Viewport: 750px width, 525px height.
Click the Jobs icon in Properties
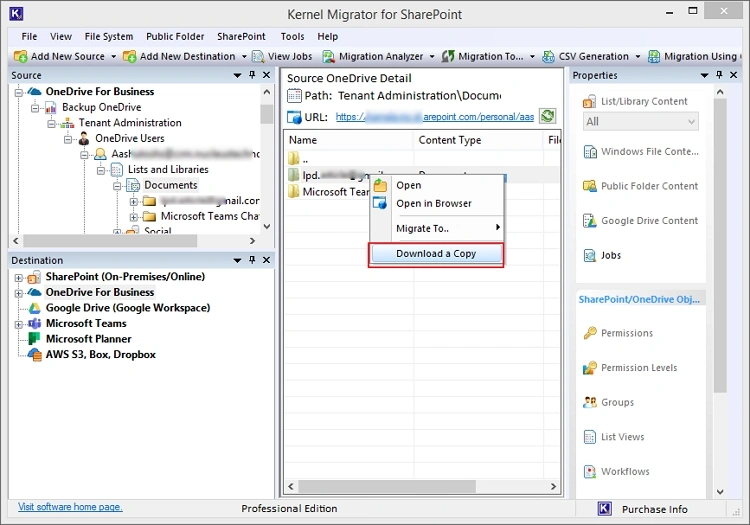(590, 255)
